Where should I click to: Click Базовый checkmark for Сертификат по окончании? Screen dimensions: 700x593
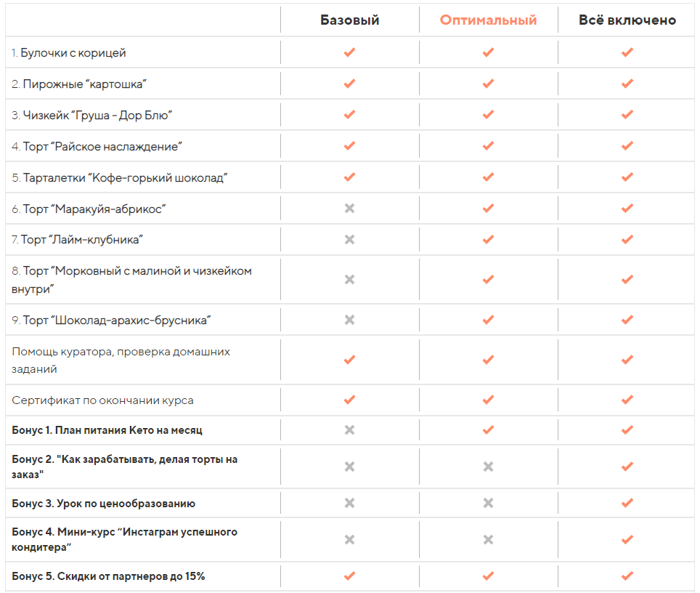point(349,400)
